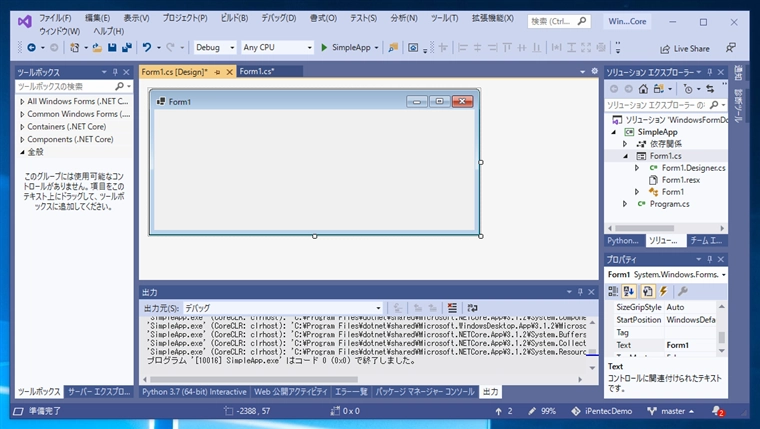Show Events with the lightning bolt icon
760x429 pixels.
[x=664, y=291]
